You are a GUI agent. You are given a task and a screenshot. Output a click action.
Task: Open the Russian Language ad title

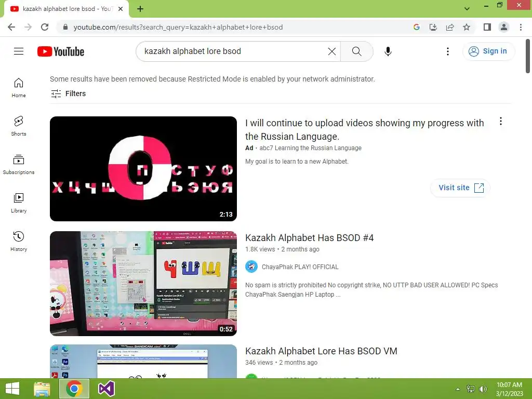pyautogui.click(x=364, y=129)
